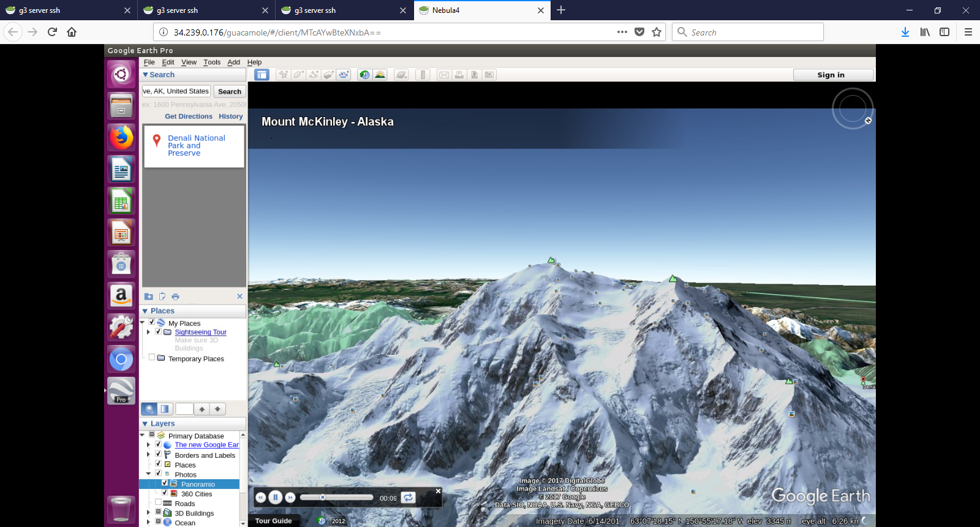Expand the Borders and Labels node
This screenshot has width=980, height=527.
149,455
